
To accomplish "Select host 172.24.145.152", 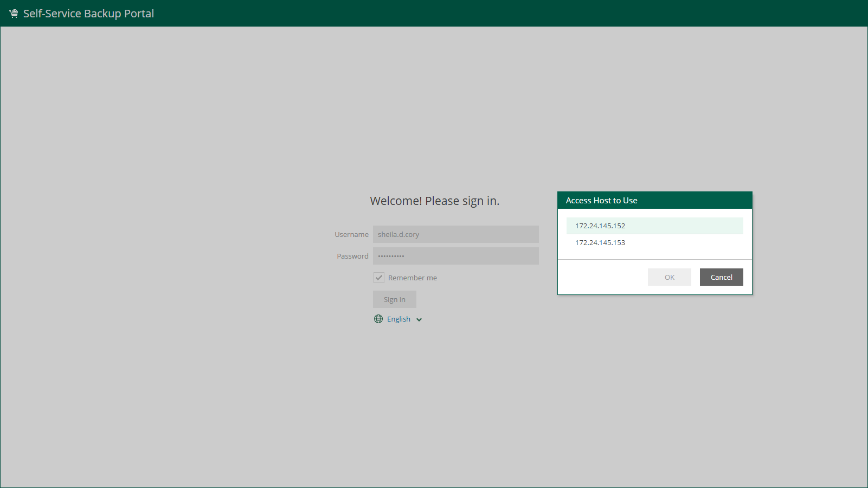I will coord(655,226).
